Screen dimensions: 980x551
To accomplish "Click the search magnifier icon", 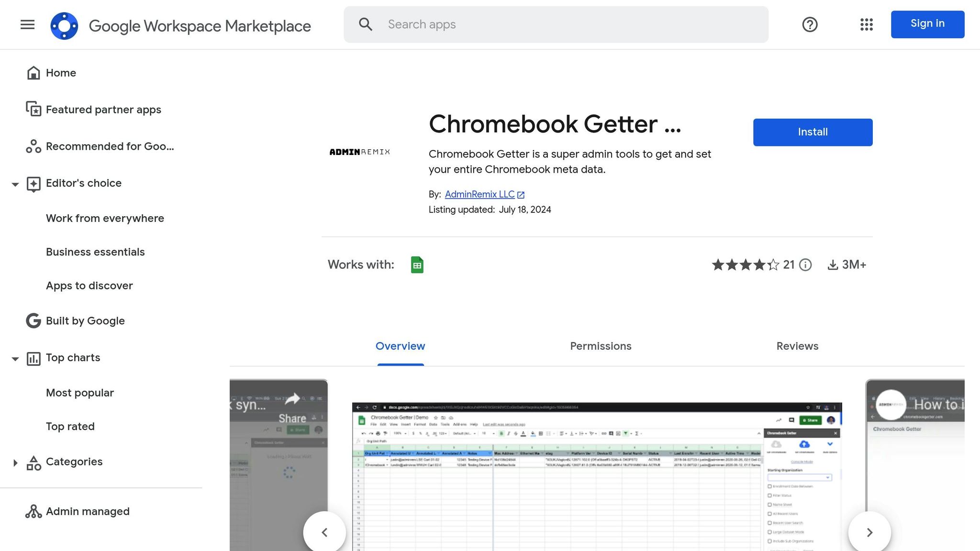I will click(x=366, y=24).
